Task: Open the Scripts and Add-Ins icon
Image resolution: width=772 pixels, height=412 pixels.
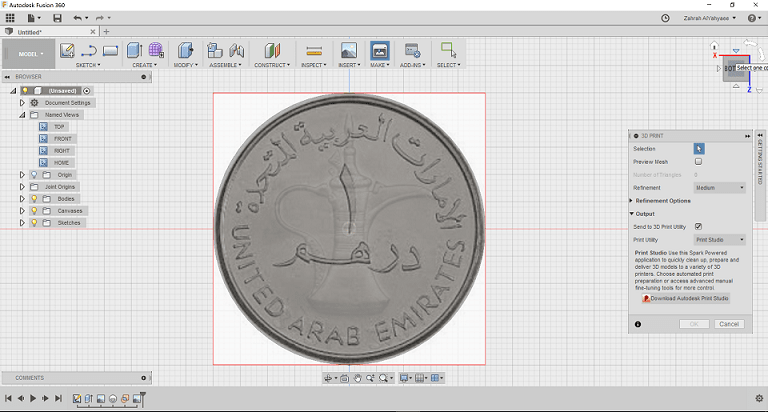Action: point(412,50)
